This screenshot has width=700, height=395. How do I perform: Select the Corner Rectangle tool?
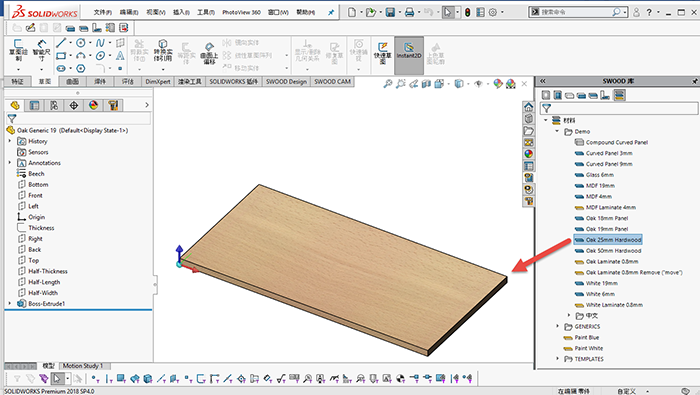pos(61,56)
